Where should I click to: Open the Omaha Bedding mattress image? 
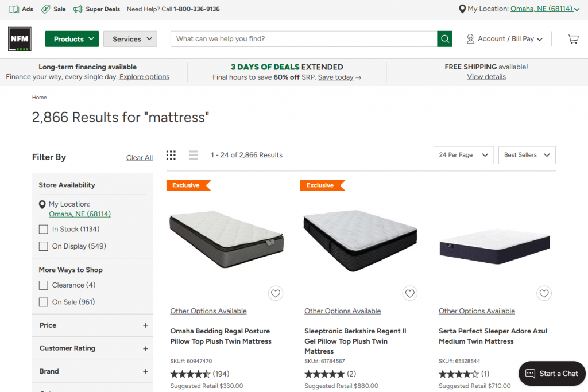click(226, 239)
